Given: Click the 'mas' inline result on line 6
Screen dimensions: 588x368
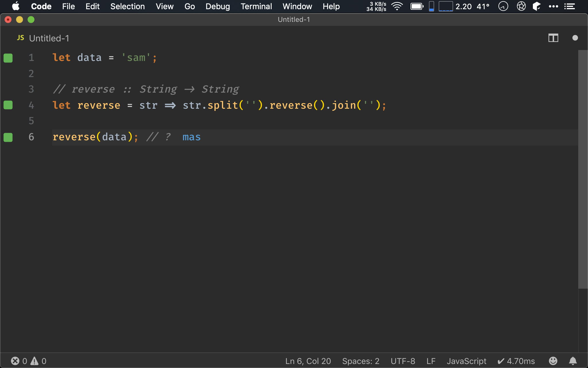Looking at the screenshot, I should pyautogui.click(x=192, y=137).
